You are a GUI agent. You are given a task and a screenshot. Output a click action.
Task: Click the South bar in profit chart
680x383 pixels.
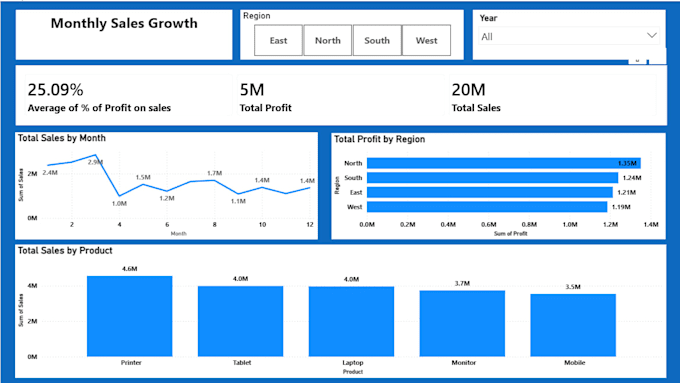492,178
